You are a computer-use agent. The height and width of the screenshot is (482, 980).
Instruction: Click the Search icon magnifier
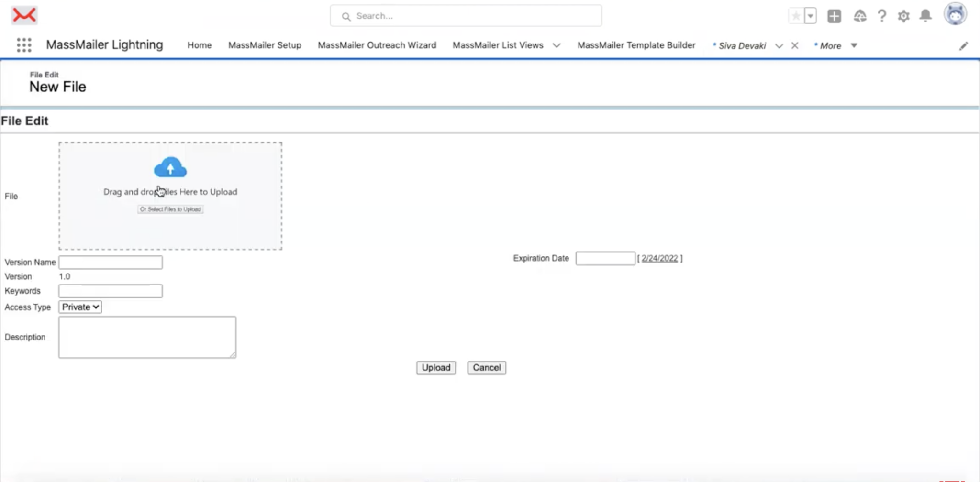[x=346, y=16]
